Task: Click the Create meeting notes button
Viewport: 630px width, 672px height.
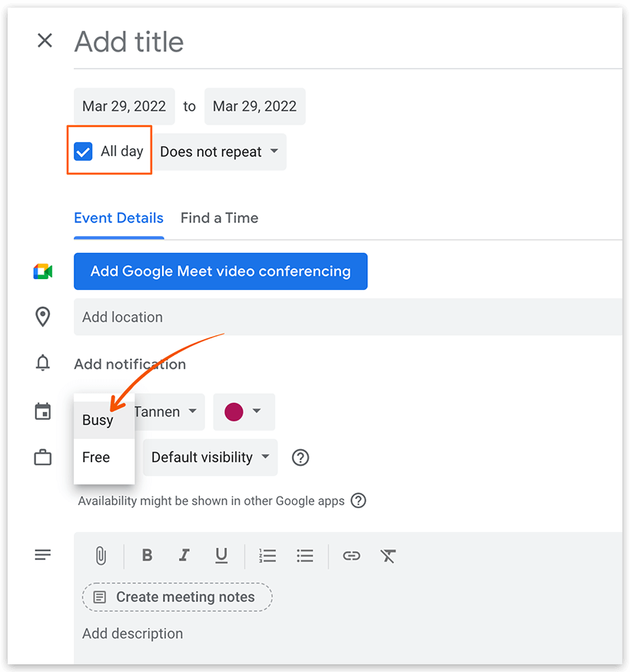Action: click(x=177, y=597)
